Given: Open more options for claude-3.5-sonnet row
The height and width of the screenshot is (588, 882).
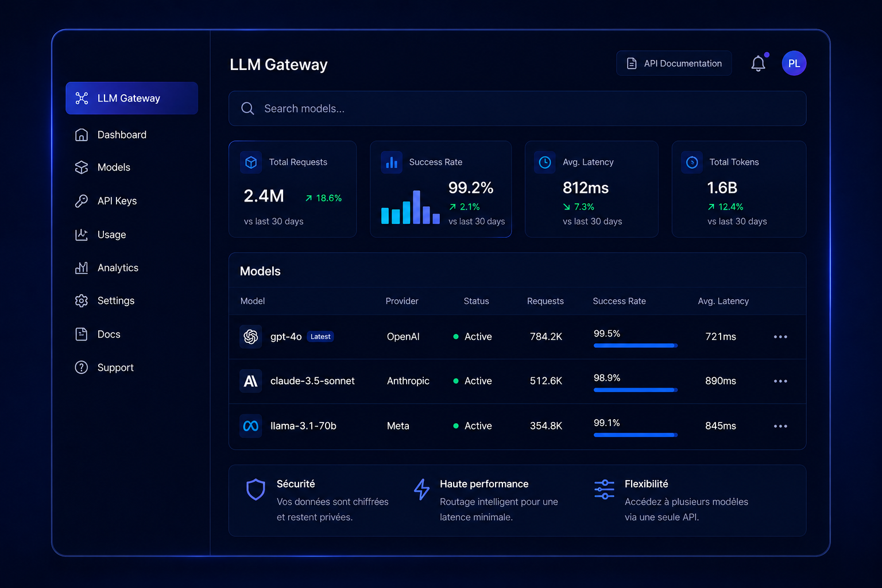Looking at the screenshot, I should click(x=780, y=381).
